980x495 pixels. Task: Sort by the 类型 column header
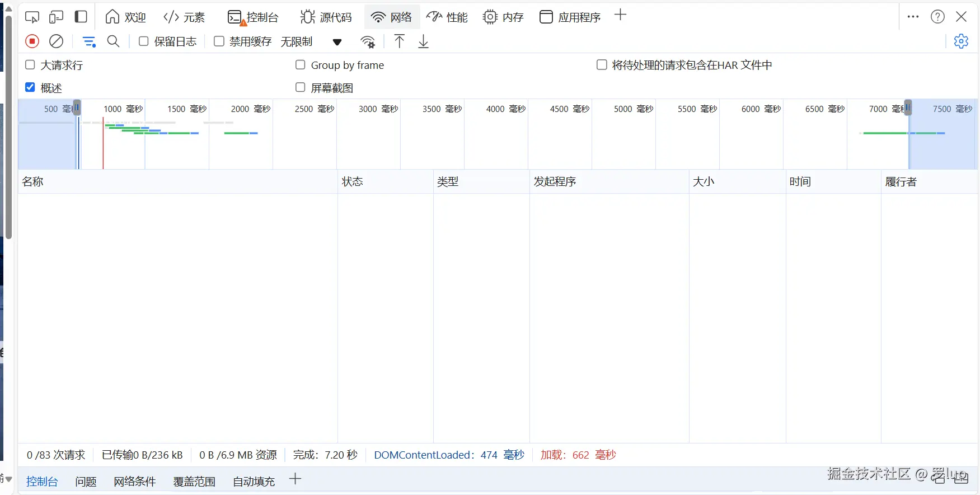click(x=481, y=181)
